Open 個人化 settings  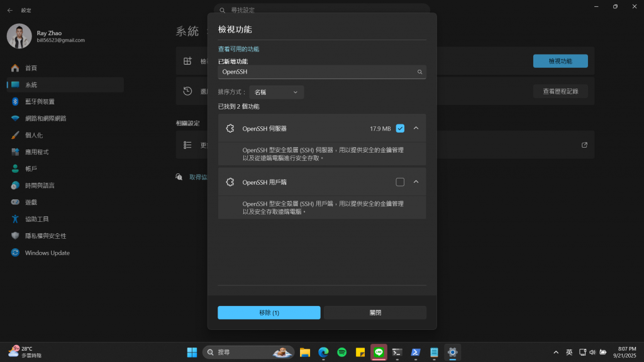click(x=65, y=135)
